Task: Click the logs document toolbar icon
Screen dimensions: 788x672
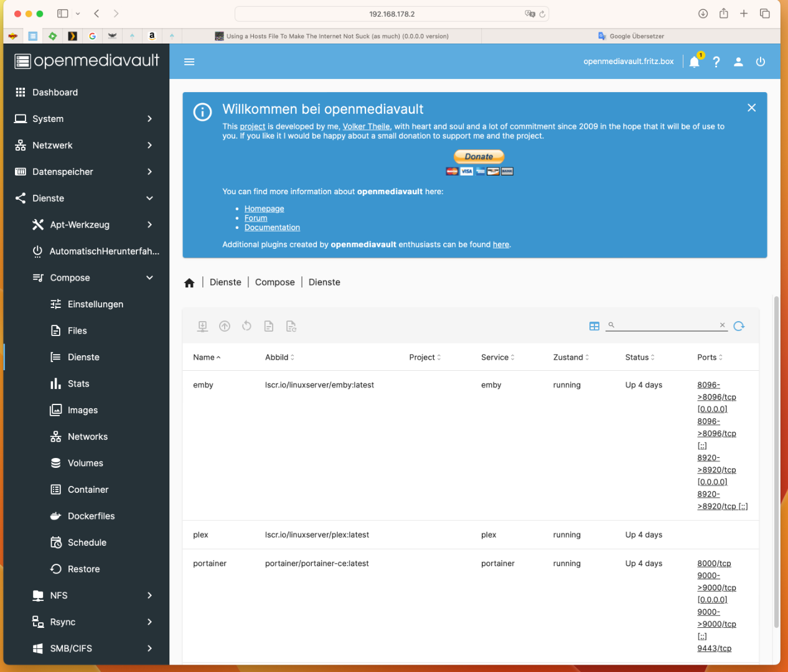Action: click(x=269, y=326)
